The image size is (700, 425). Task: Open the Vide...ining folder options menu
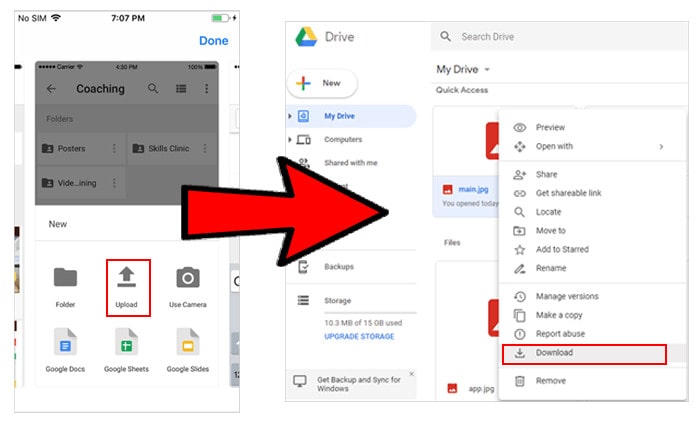(114, 183)
